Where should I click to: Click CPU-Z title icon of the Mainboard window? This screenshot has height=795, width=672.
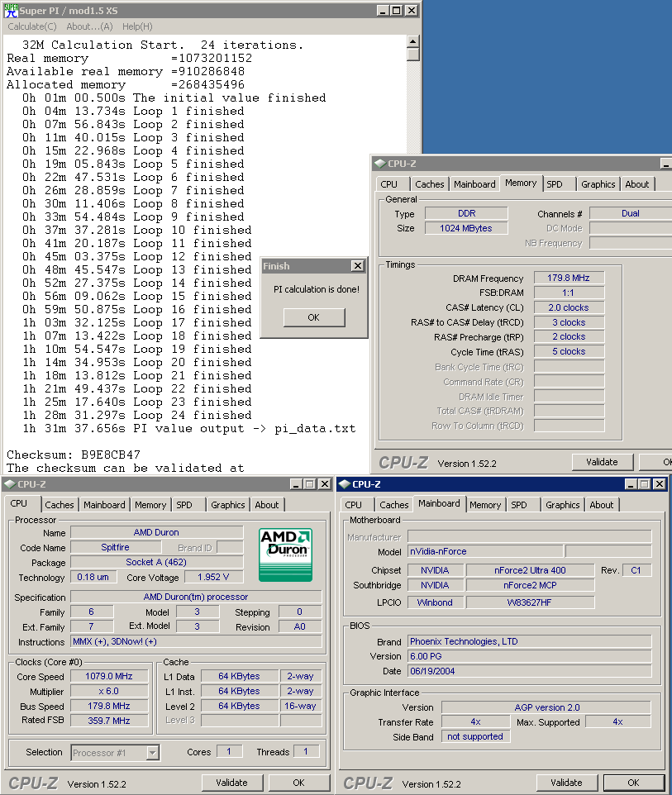[x=344, y=484]
